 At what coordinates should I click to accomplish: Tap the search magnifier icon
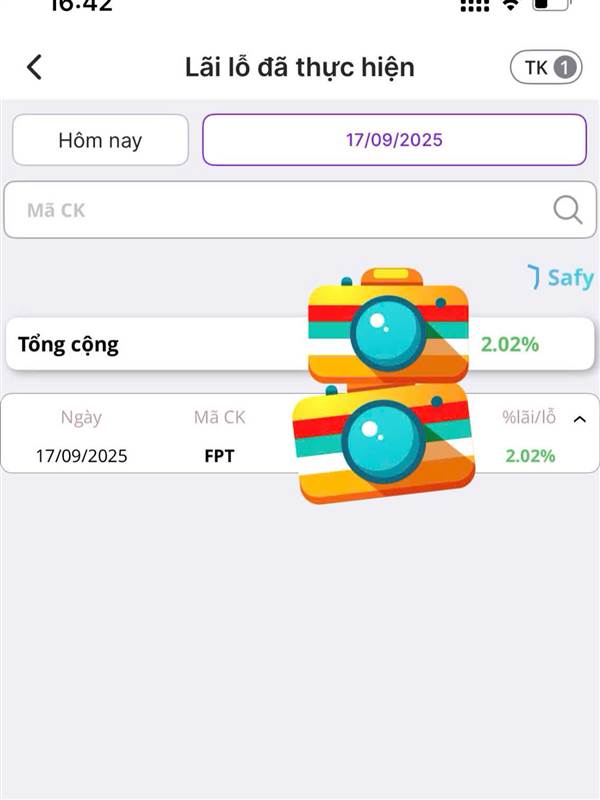coord(567,210)
